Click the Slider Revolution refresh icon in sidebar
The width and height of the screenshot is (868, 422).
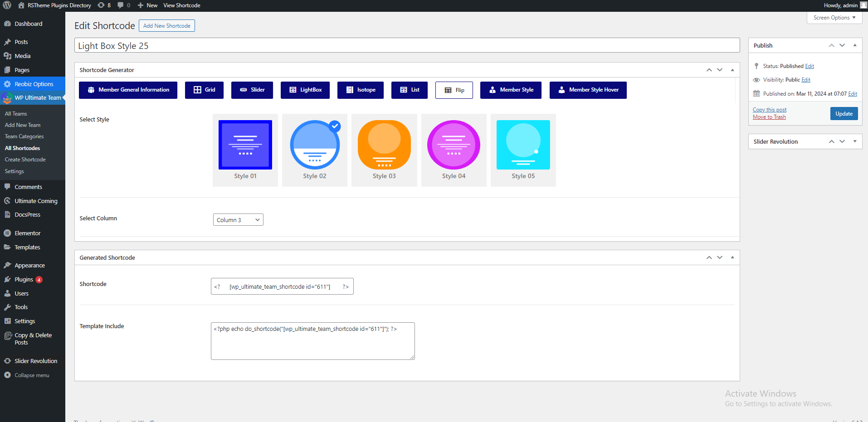7,361
